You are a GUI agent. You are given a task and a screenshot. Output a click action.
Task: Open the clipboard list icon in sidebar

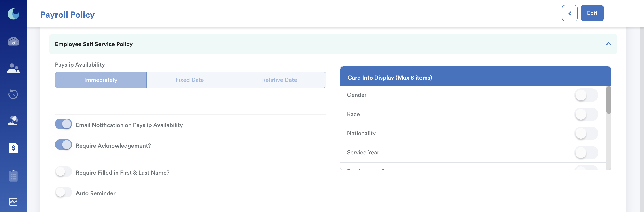click(x=13, y=175)
